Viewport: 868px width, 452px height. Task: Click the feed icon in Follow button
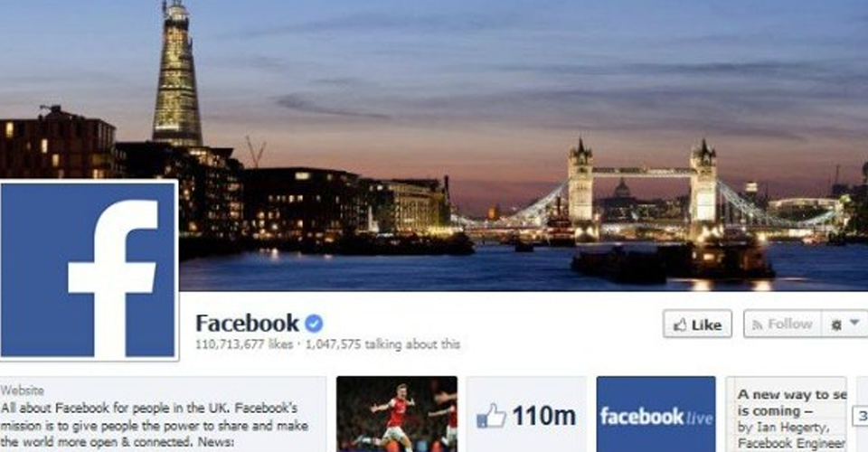(758, 325)
